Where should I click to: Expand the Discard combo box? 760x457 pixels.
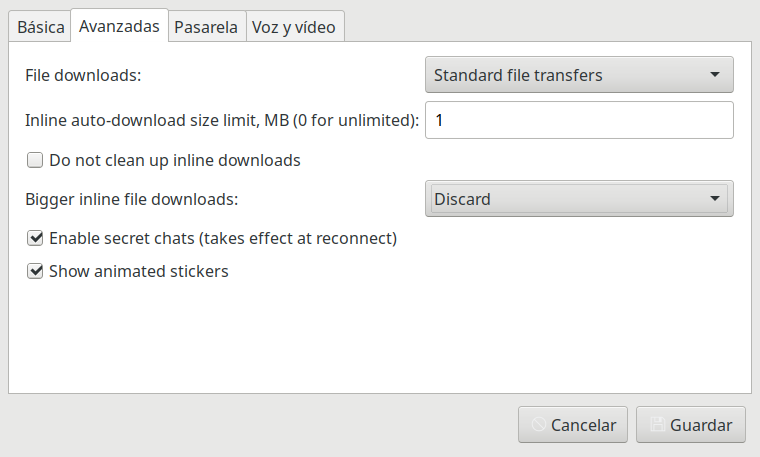579,199
